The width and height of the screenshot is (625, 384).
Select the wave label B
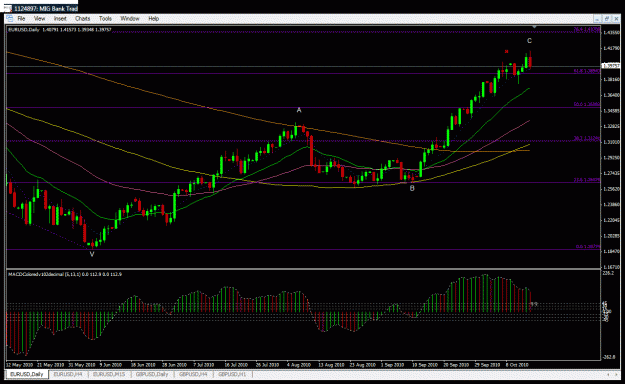(x=412, y=188)
